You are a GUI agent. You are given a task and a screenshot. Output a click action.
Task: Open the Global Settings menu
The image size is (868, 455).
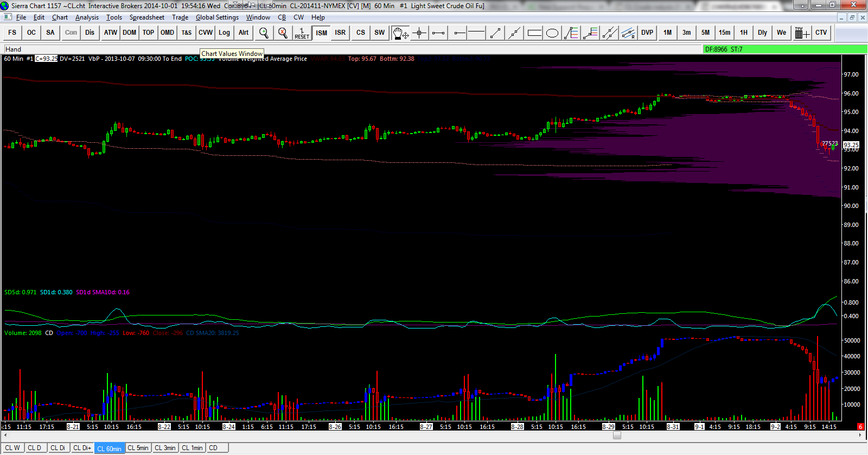click(217, 17)
